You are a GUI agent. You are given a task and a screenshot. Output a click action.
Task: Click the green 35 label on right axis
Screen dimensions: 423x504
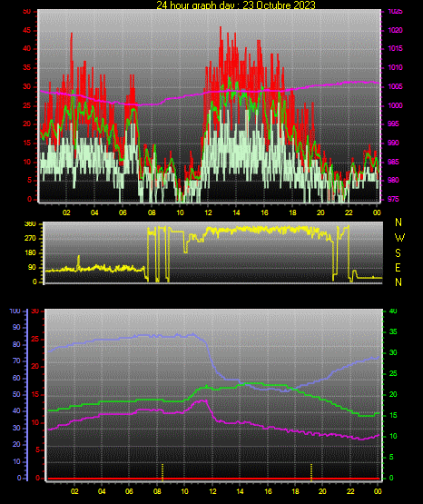pos(393,331)
